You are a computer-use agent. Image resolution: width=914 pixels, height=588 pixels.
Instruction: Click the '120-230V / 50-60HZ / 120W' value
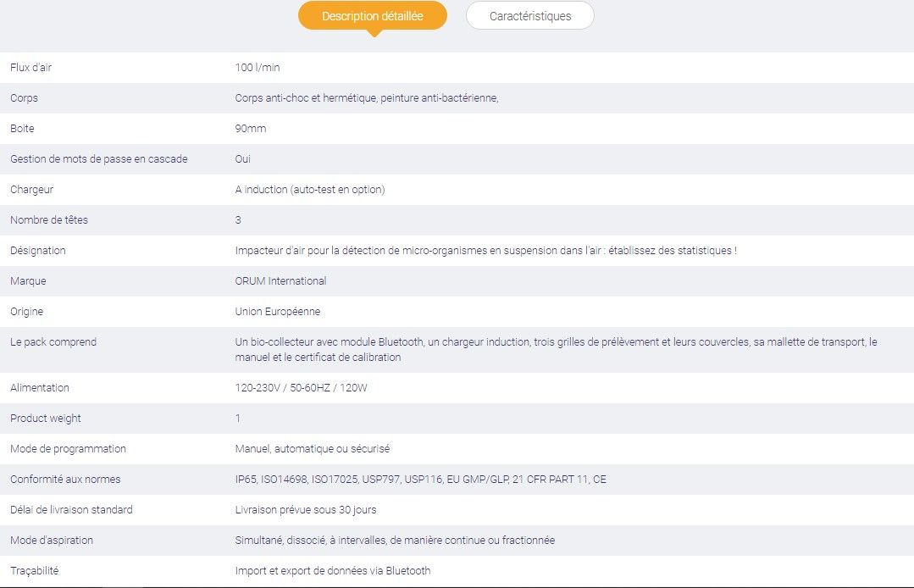(301, 388)
